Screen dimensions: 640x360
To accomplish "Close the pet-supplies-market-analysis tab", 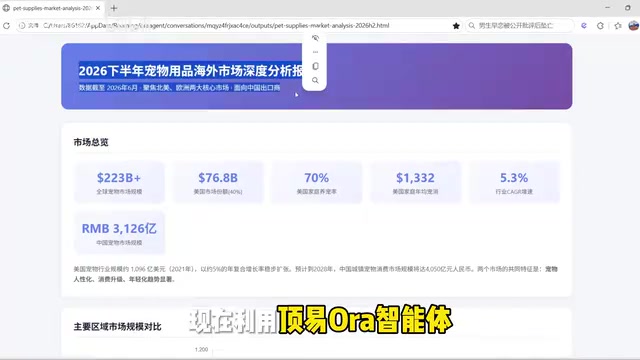I will point(98,8).
